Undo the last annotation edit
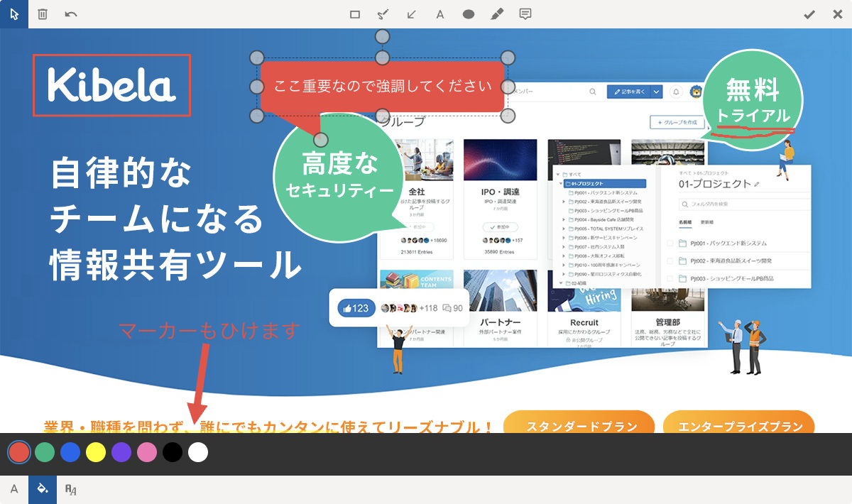852x504 pixels. click(x=71, y=14)
